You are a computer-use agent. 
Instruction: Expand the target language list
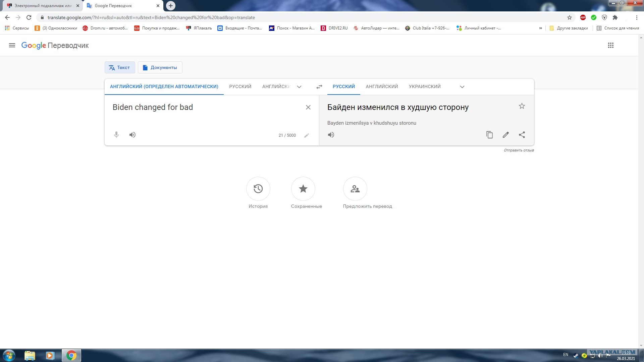[x=462, y=87]
